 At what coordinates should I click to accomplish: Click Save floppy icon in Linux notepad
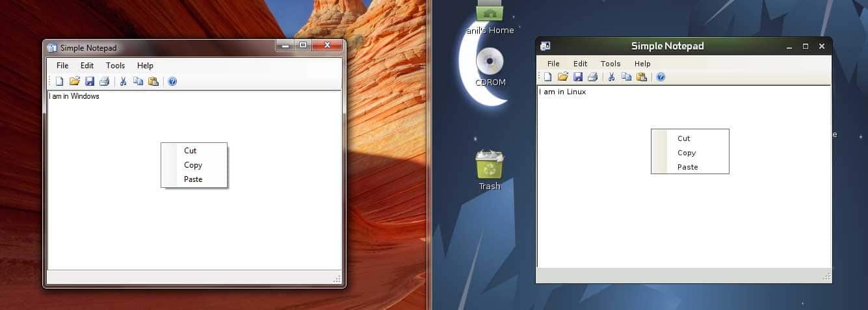click(578, 77)
